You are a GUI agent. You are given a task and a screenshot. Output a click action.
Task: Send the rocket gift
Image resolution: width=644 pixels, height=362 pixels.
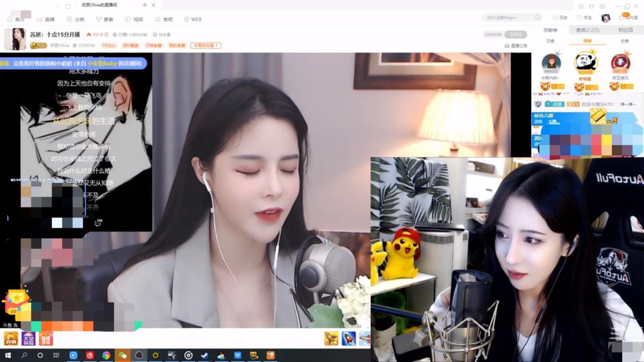coord(349,339)
